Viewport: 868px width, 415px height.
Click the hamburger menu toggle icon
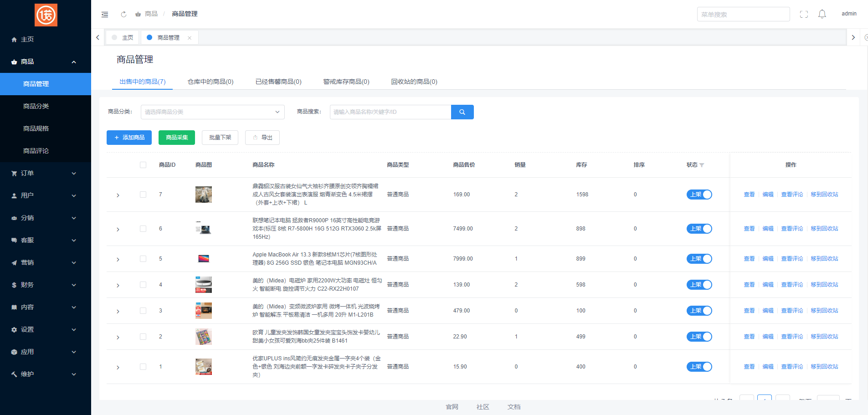tap(105, 14)
